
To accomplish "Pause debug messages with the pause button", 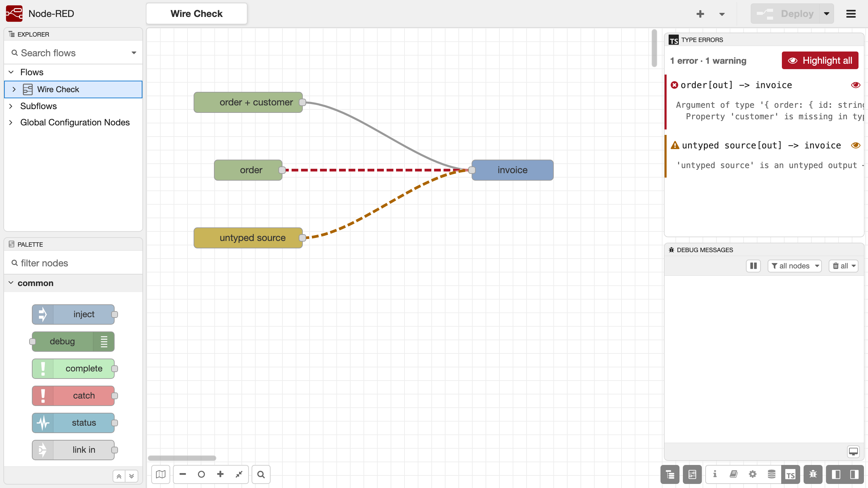I will 753,266.
